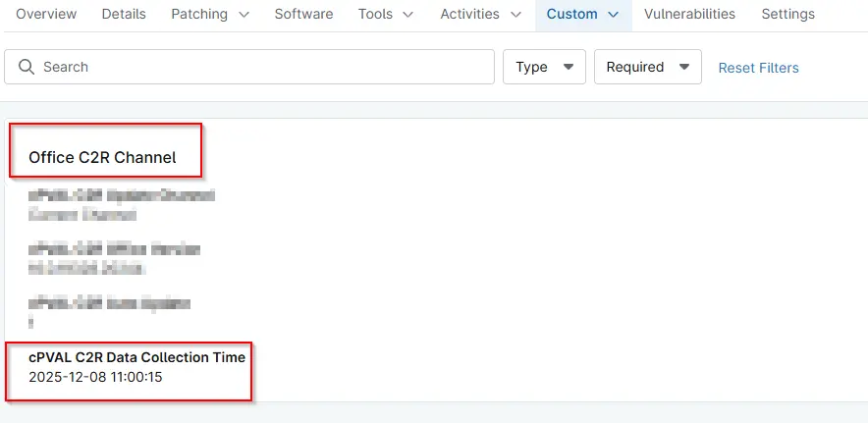Click the magnifying glass search icon
Viewport: 868px width, 423px height.
pos(27,67)
